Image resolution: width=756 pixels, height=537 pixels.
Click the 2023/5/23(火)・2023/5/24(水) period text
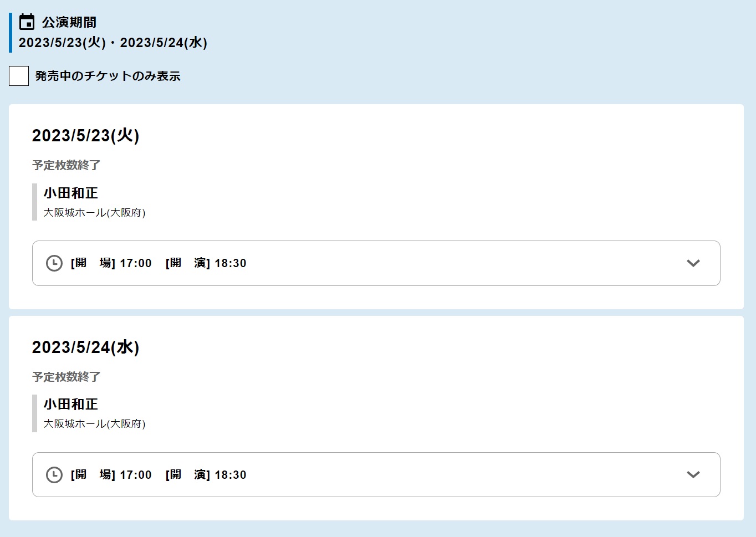point(113,43)
